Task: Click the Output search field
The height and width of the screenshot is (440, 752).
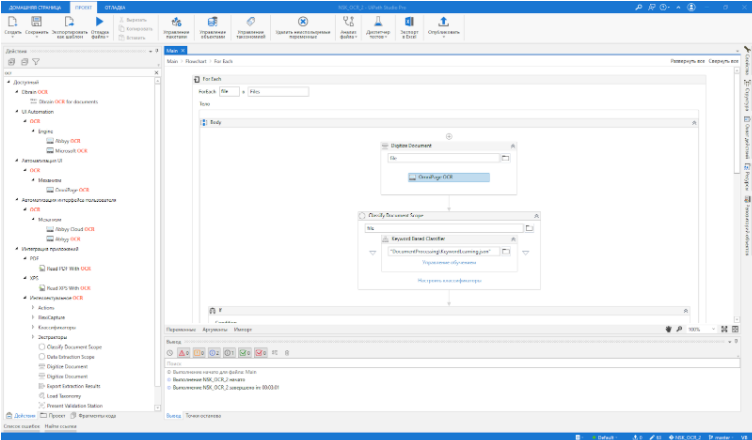Action: 452,364
